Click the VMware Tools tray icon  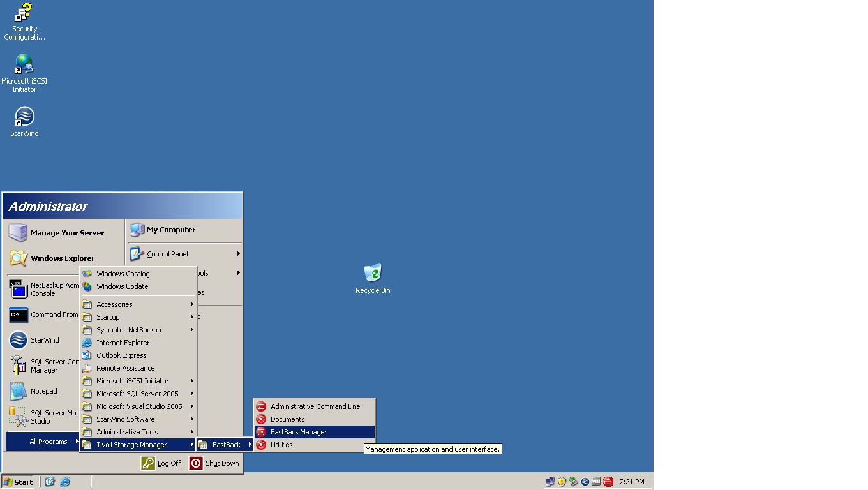pyautogui.click(x=596, y=482)
